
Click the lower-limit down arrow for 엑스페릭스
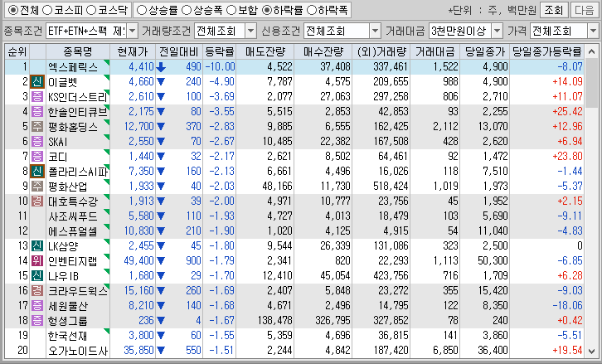161,67
